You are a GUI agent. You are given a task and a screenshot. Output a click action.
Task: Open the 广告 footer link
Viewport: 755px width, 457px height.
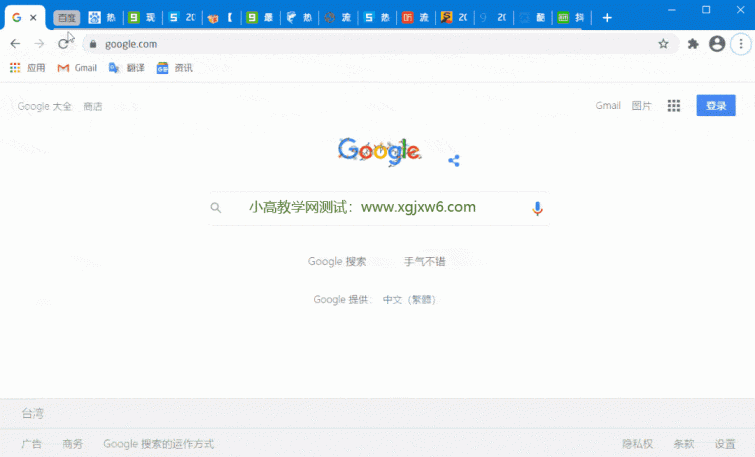pyautogui.click(x=32, y=444)
